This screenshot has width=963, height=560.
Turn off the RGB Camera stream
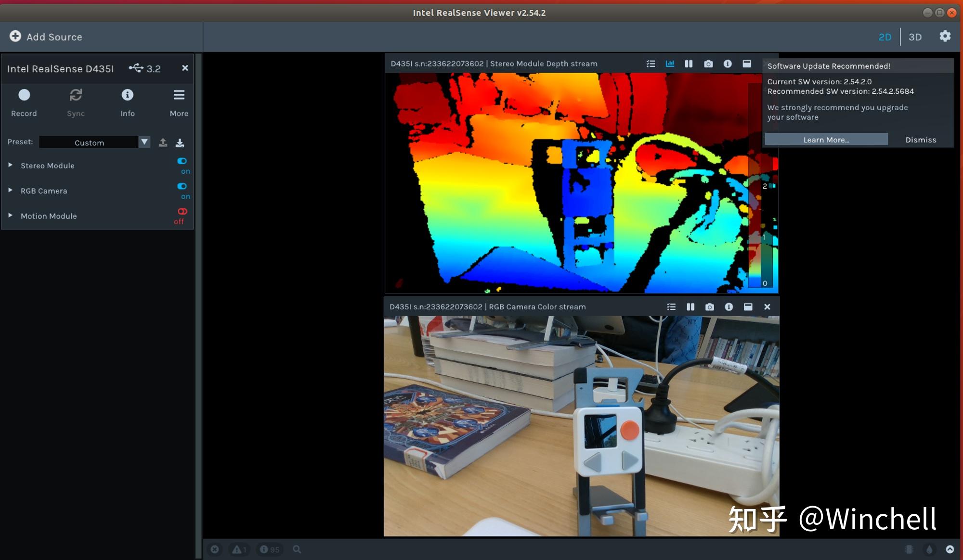(x=182, y=187)
